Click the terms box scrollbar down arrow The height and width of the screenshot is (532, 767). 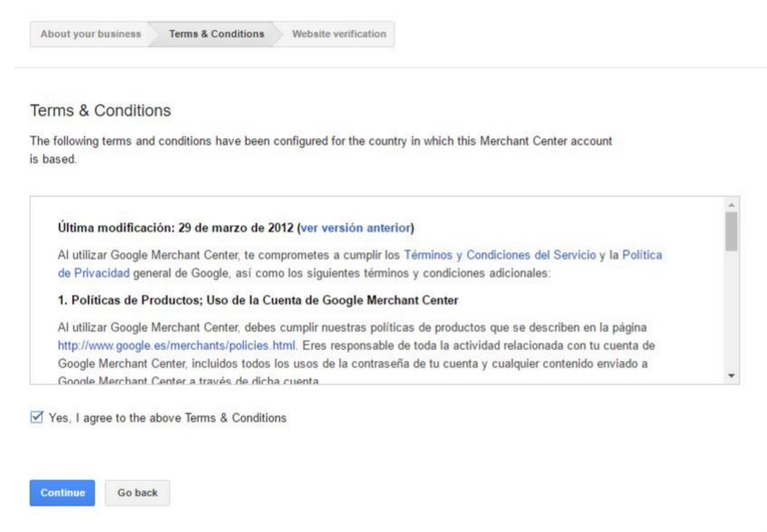[731, 375]
